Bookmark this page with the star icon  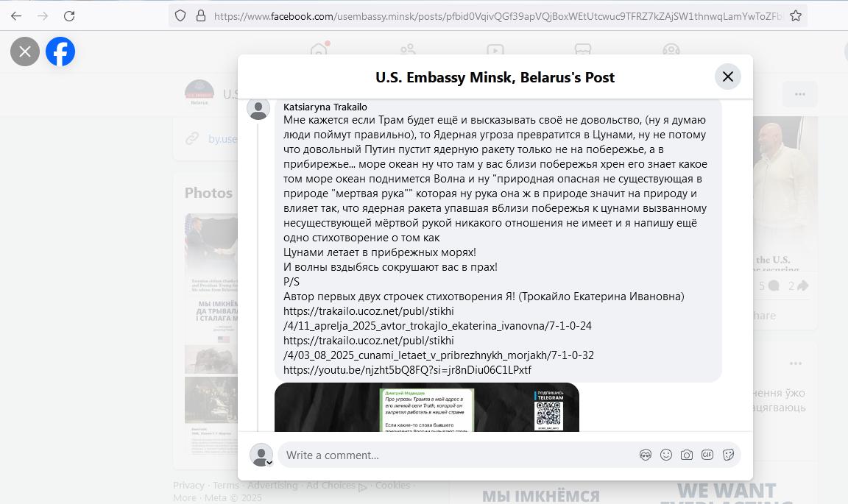(796, 15)
